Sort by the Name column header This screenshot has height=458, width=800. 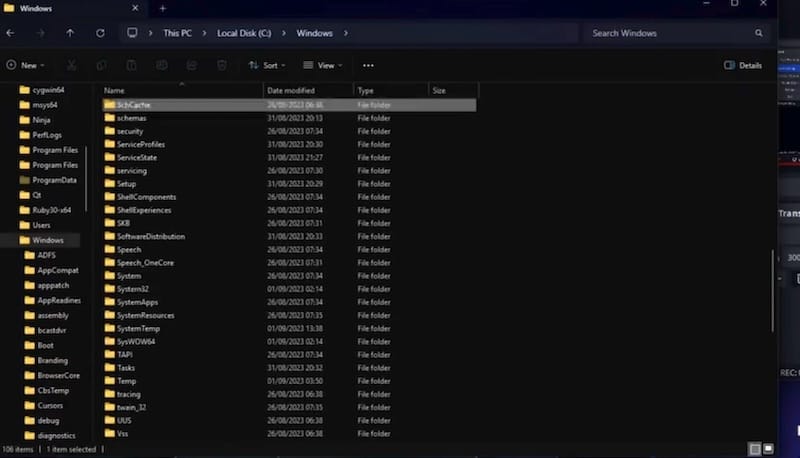183,90
